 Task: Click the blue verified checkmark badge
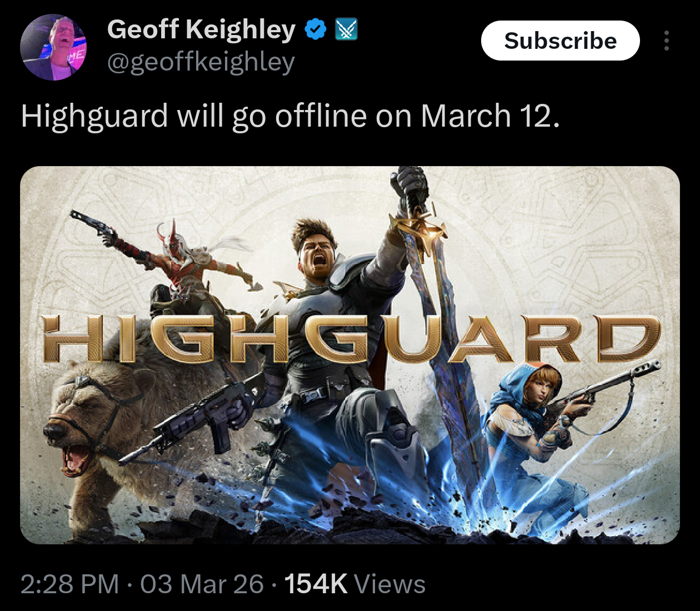(x=316, y=29)
